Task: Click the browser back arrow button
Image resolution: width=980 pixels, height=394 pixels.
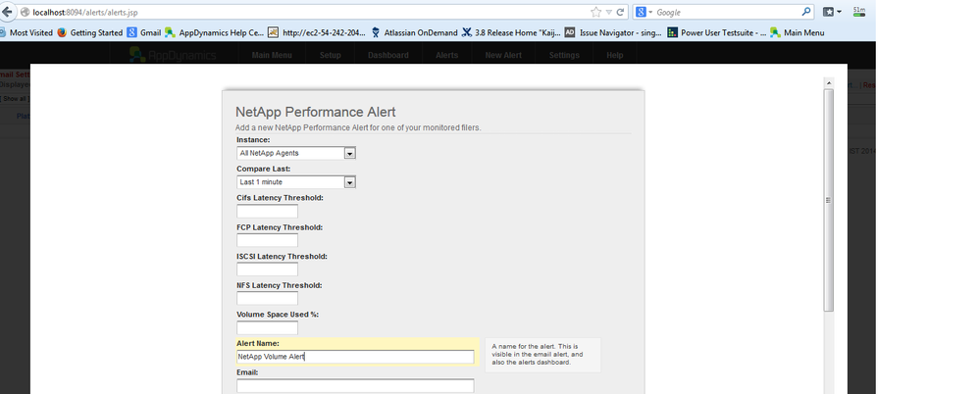Action: 10,12
